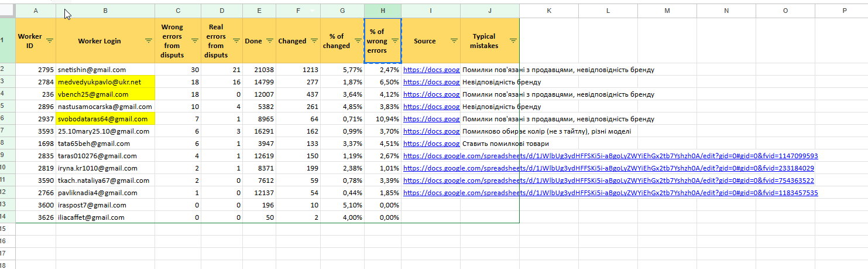Select Done value 14799
Image resolution: width=868 pixels, height=269 pixels.
click(259, 82)
